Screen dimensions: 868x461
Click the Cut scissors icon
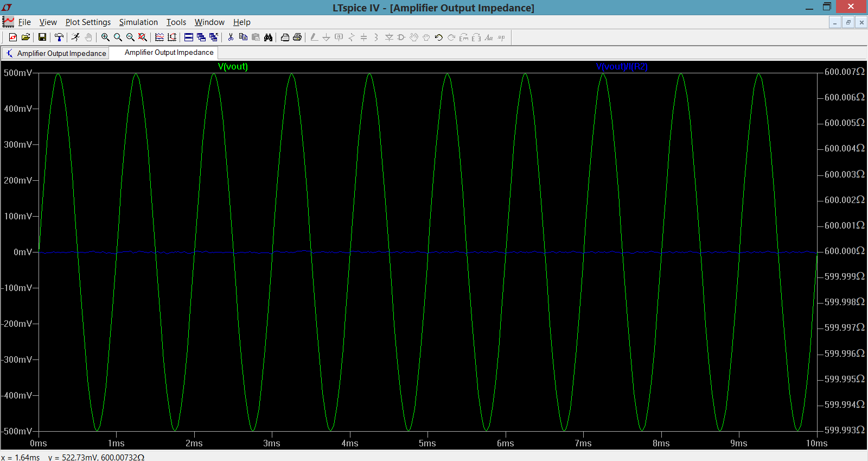[x=231, y=37]
